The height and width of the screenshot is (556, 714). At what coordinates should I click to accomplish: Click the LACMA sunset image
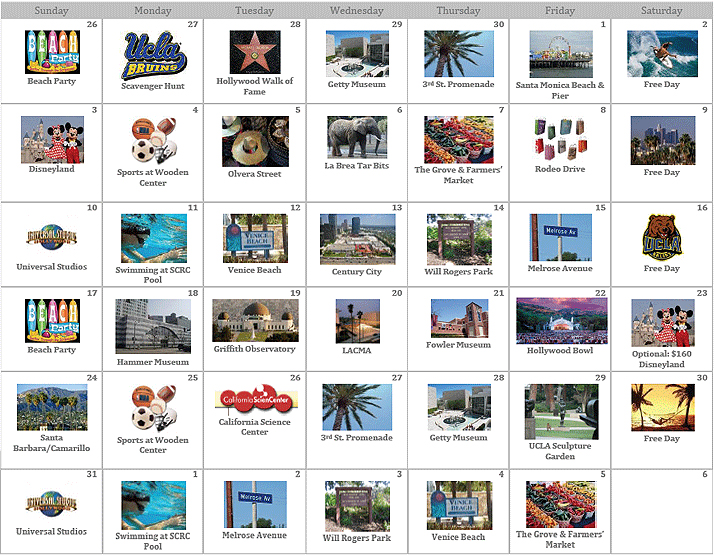[x=357, y=321]
